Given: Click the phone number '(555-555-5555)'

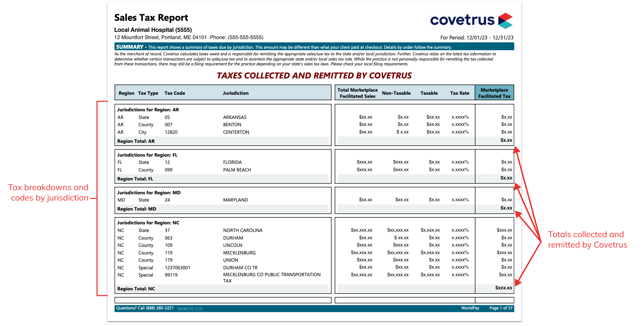Looking at the screenshot, I should (245, 37).
